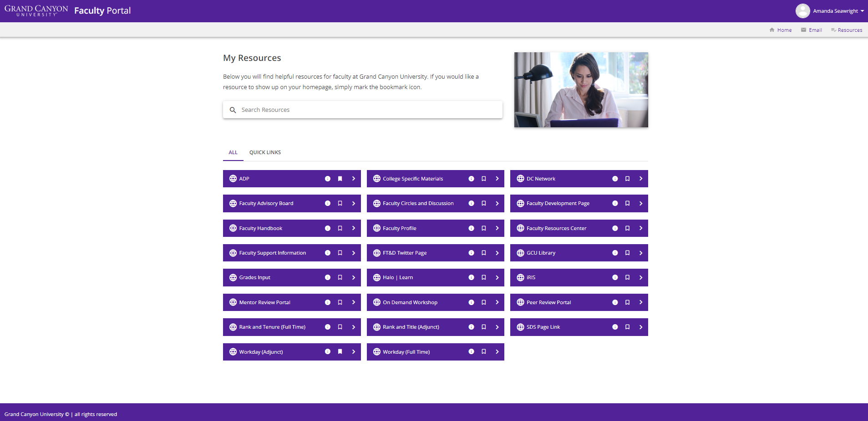868x421 pixels.
Task: Remove the bookmark from ADP
Action: pyautogui.click(x=340, y=179)
